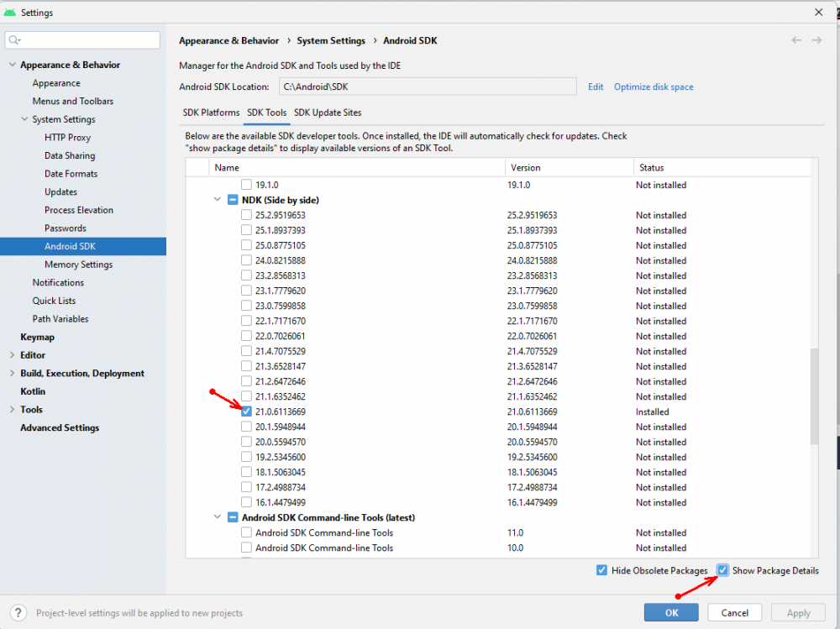Screen dimensions: 840x629
Task: Click the SDK tools list scrollbar
Action: [814, 396]
